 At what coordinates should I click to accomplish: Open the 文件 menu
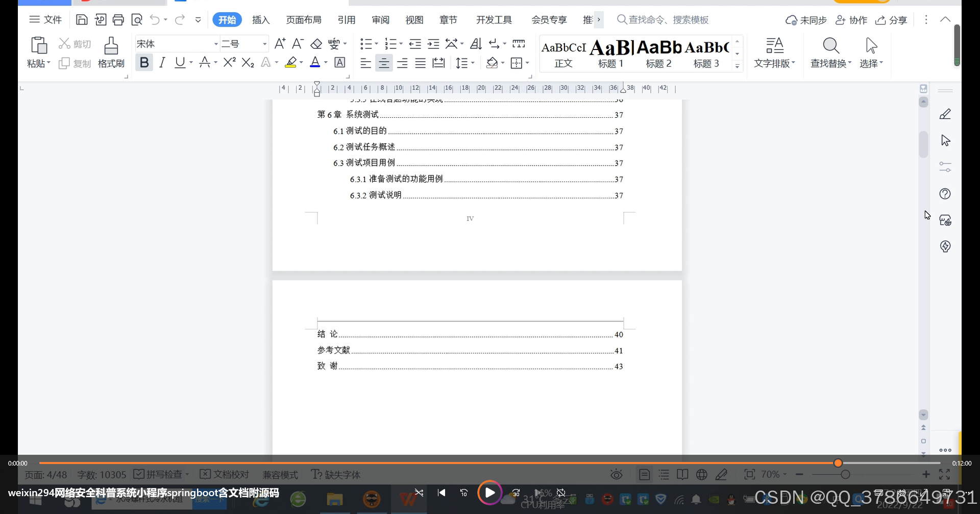pyautogui.click(x=46, y=19)
